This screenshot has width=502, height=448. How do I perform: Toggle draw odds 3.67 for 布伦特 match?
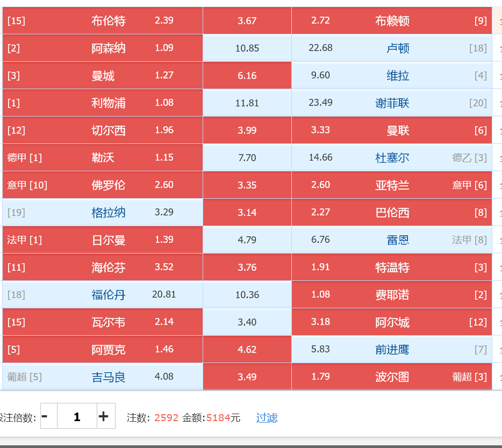tap(247, 20)
